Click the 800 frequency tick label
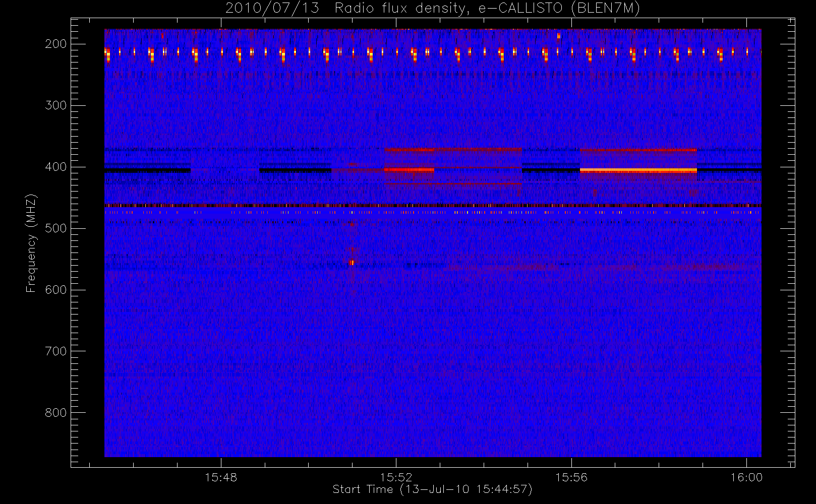 (x=56, y=413)
